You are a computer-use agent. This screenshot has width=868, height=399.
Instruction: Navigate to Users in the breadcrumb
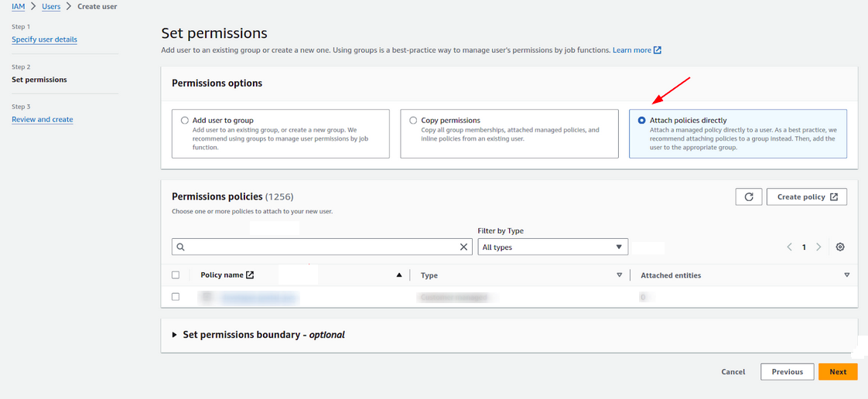tap(51, 6)
